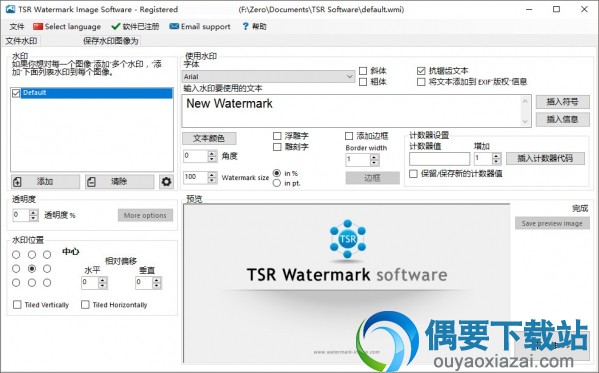
Task: Open Email support menu item
Action: click(200, 26)
